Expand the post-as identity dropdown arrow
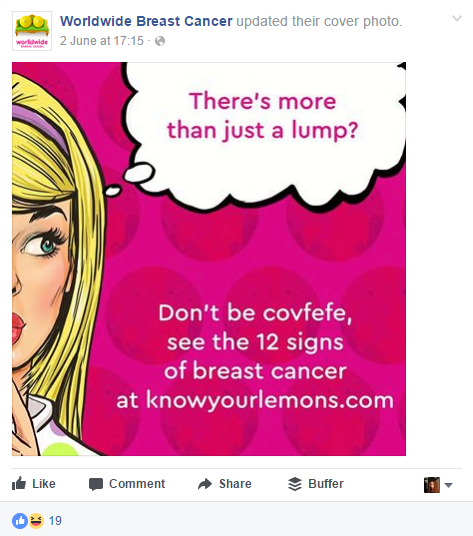 (449, 485)
